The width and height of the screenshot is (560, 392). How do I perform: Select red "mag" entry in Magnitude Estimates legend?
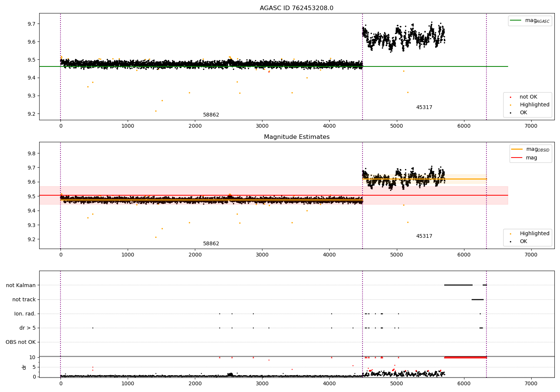pos(525,158)
